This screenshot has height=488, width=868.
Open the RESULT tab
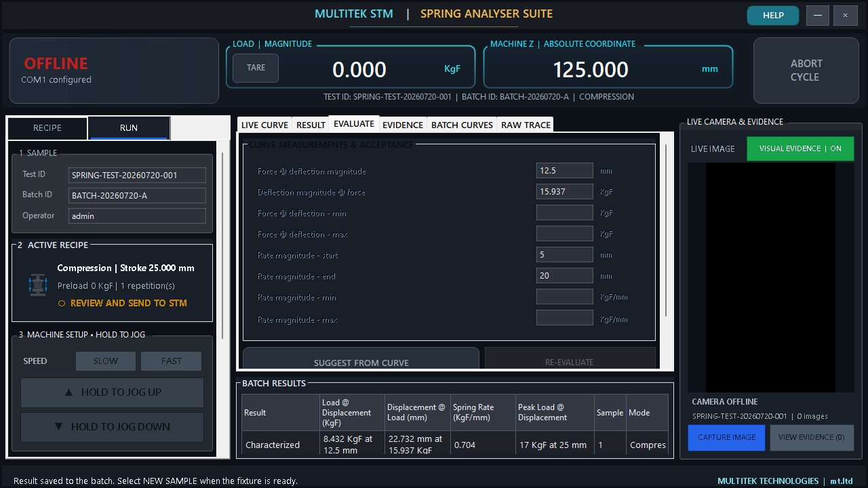click(311, 125)
